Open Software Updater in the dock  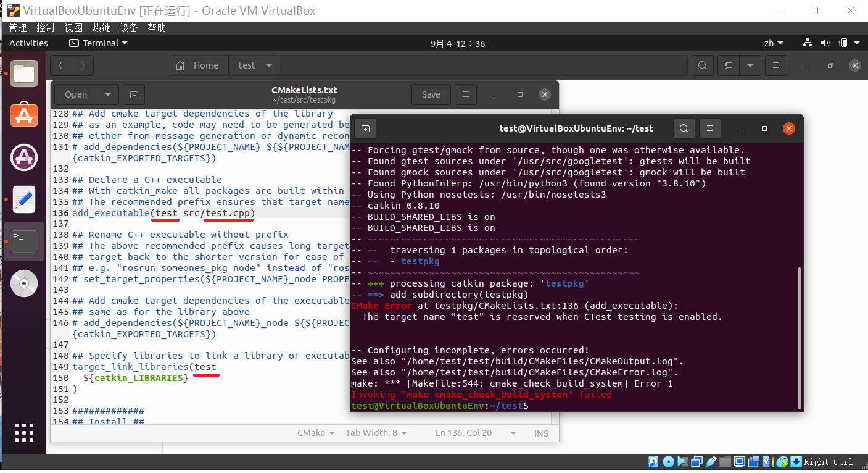[x=24, y=157]
